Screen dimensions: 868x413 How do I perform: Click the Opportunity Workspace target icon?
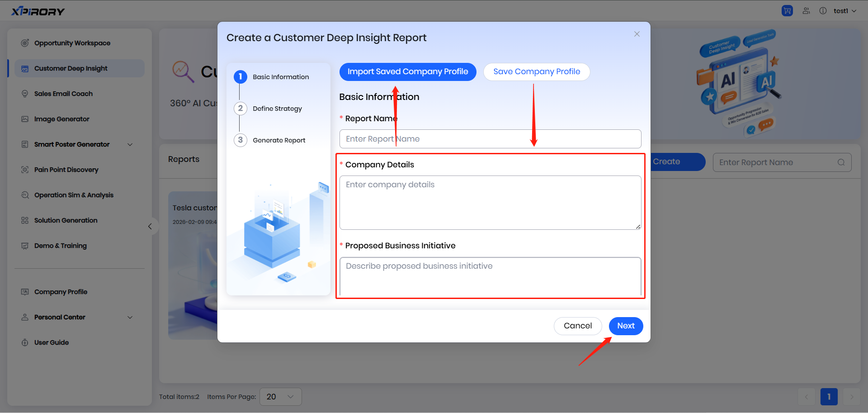[x=25, y=43]
